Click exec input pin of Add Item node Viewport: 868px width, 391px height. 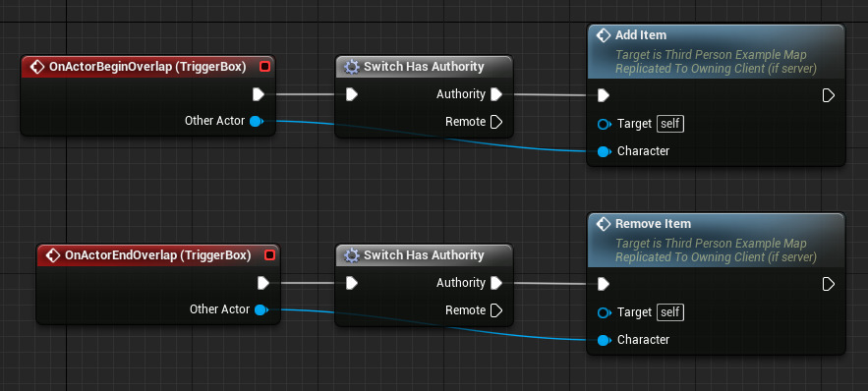point(604,95)
